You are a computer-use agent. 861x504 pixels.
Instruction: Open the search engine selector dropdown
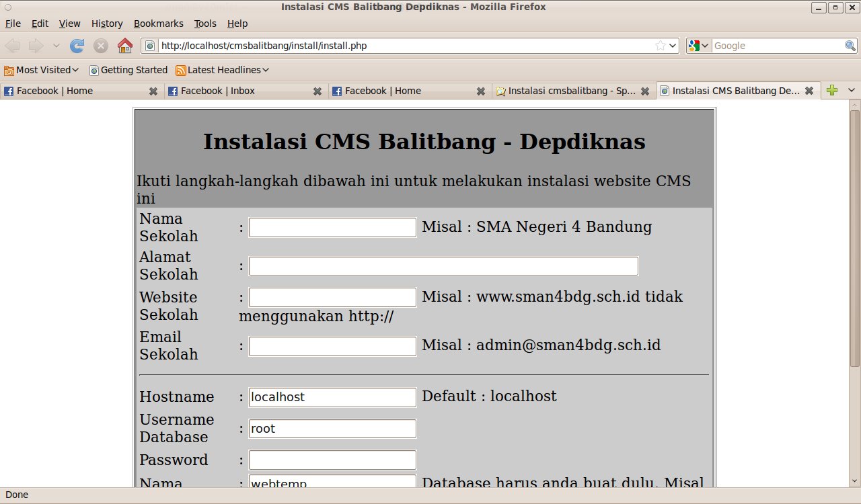pyautogui.click(x=698, y=46)
